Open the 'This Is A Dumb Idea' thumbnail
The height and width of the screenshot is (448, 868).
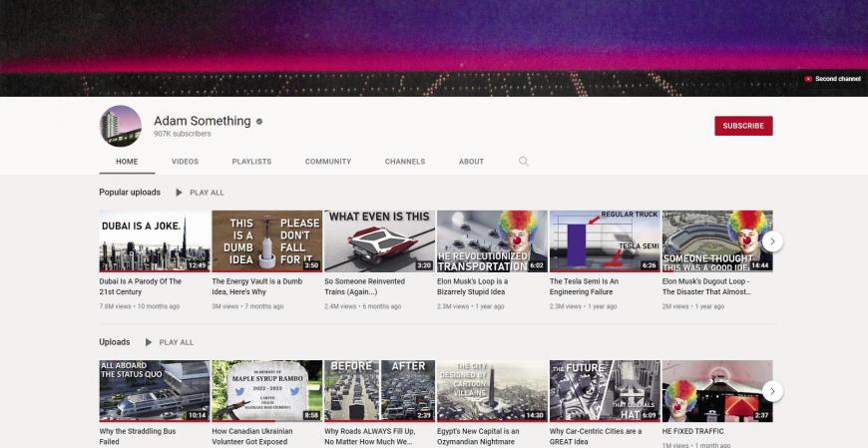coord(266,240)
